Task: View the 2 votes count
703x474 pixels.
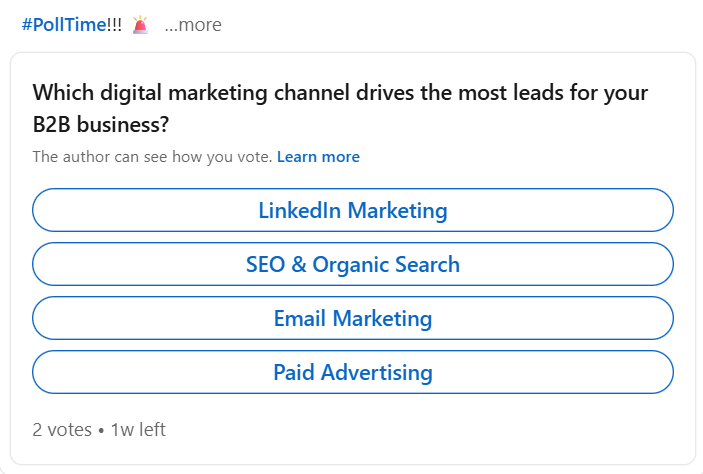Action: tap(62, 430)
